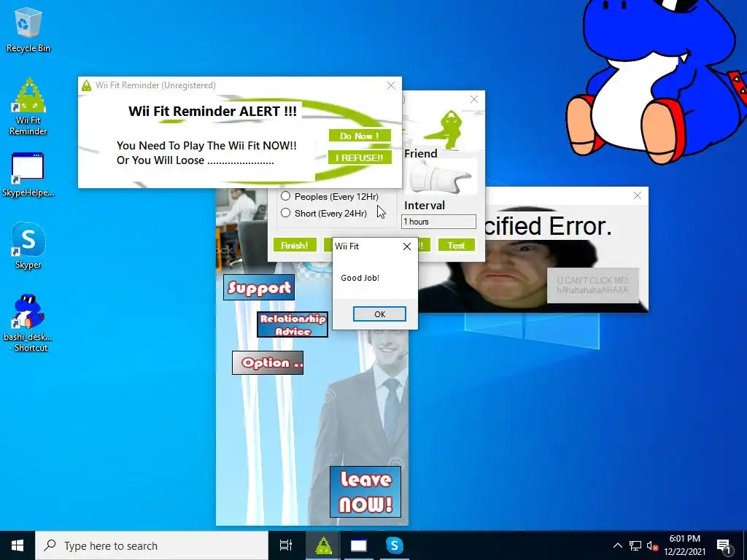Screen dimensions: 747x560
Task: Click the Leave NOW! button
Action: [365, 492]
